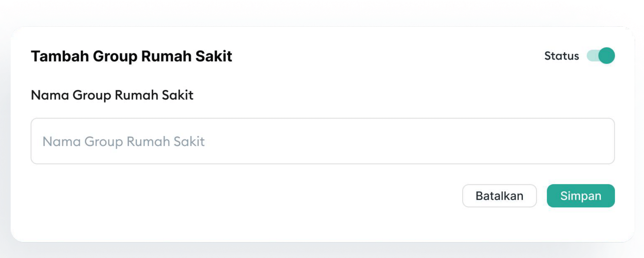644x258 pixels.
Task: Click the Simpan button
Action: (x=581, y=196)
